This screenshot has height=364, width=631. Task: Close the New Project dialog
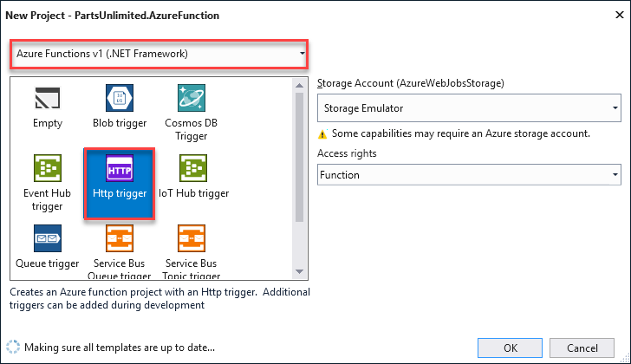[x=620, y=16]
